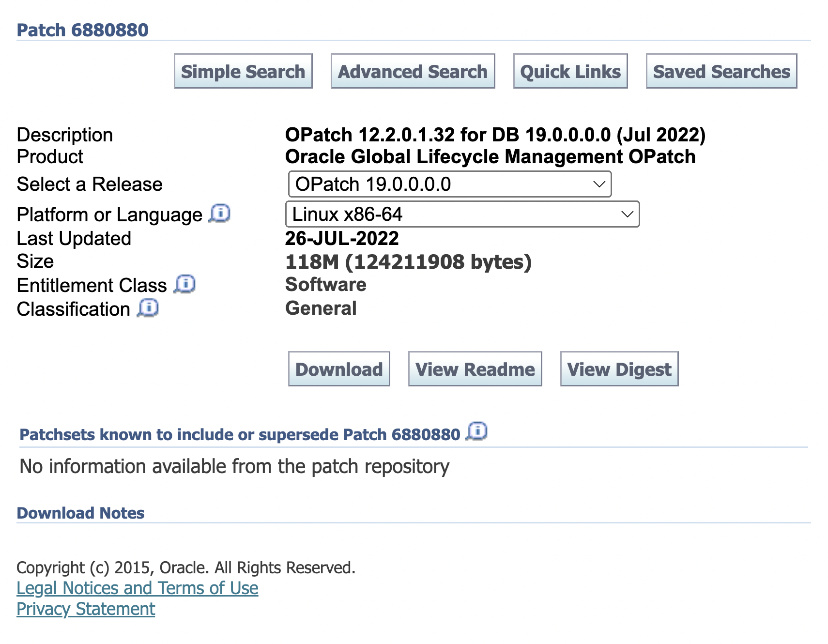Open info icon beside Entitlement Class
Viewport: 828px width, 644px height.
click(x=184, y=284)
